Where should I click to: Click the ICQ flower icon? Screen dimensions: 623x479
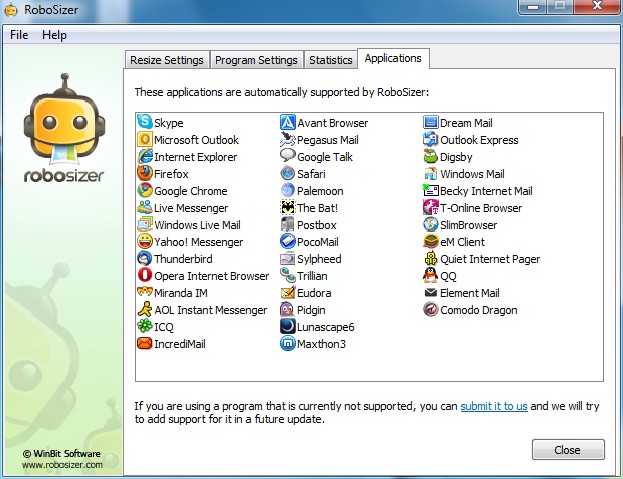pyautogui.click(x=145, y=326)
